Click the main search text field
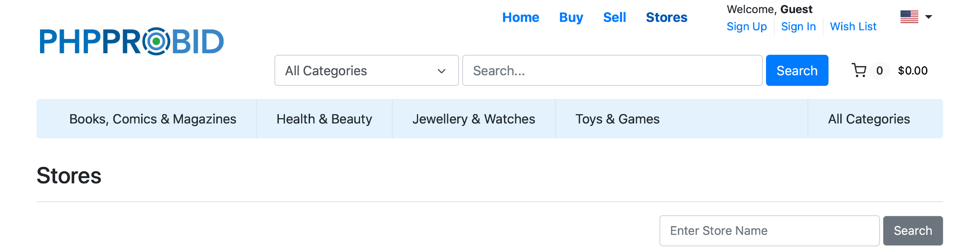980x251 pixels. click(x=612, y=70)
